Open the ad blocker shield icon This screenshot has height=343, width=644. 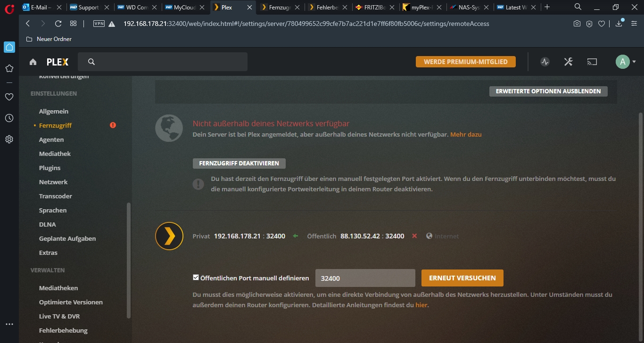pyautogui.click(x=589, y=24)
